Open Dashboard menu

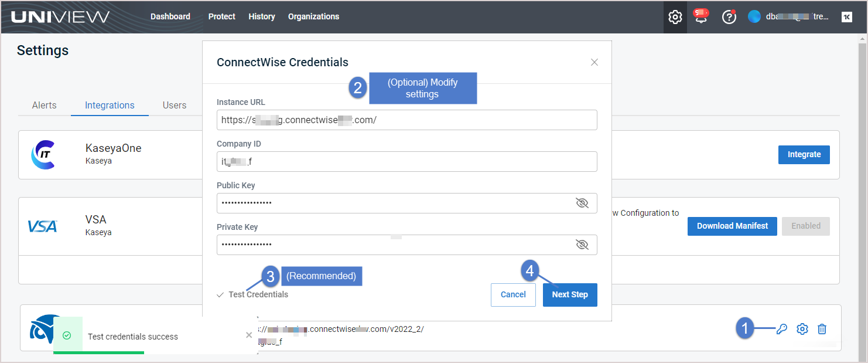[x=170, y=16]
